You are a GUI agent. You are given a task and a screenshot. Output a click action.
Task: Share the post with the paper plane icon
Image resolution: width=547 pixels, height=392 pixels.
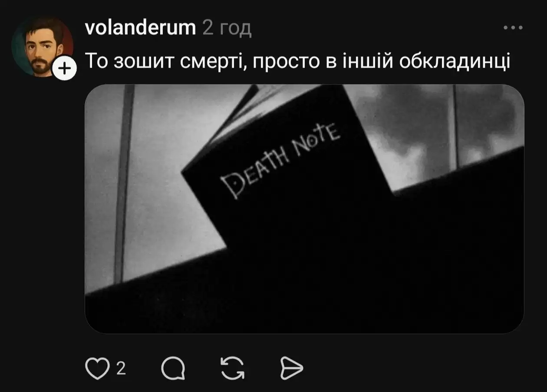[x=290, y=369]
